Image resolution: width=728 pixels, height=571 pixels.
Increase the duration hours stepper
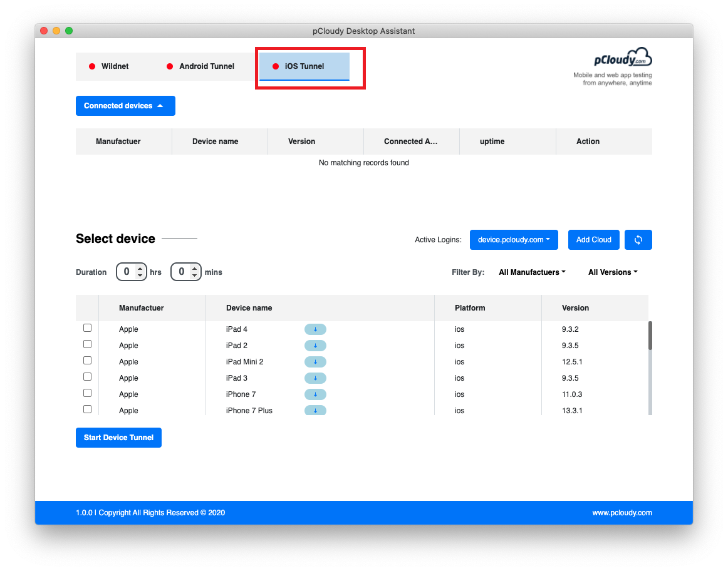(140, 268)
